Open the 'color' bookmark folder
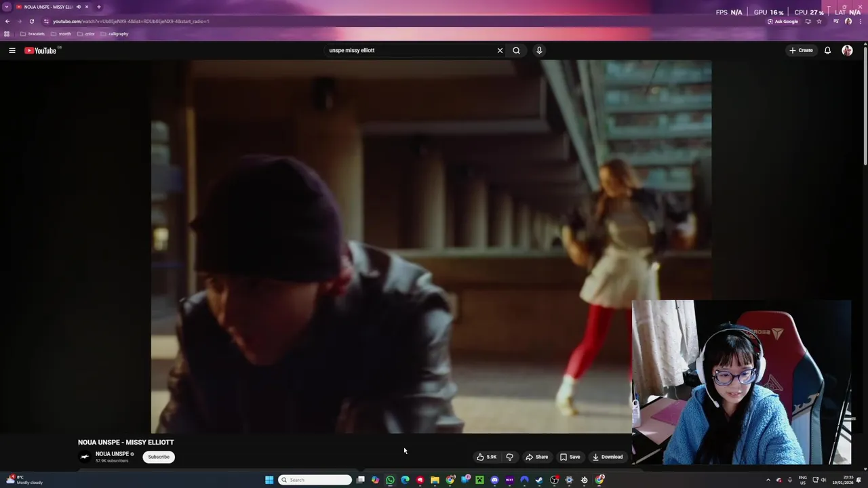Screen dimensions: 868x488 86,34
